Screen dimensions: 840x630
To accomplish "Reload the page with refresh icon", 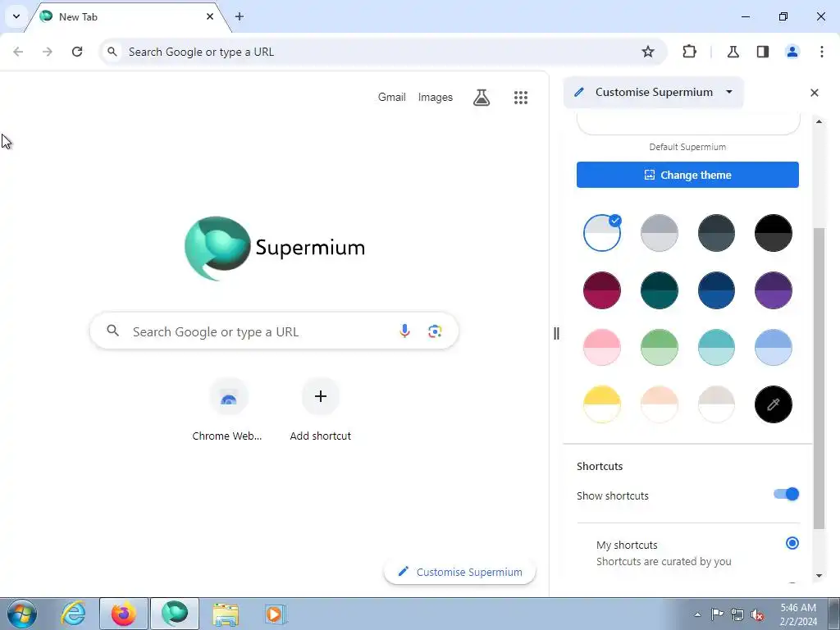I will (x=77, y=52).
